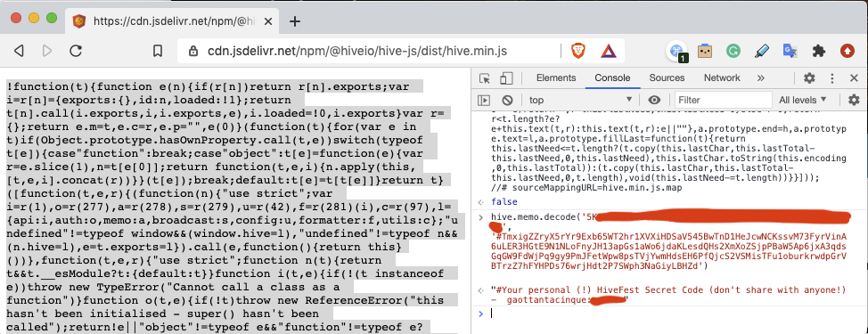Click the console Filter input field
868x334 pixels.
pyautogui.click(x=724, y=100)
